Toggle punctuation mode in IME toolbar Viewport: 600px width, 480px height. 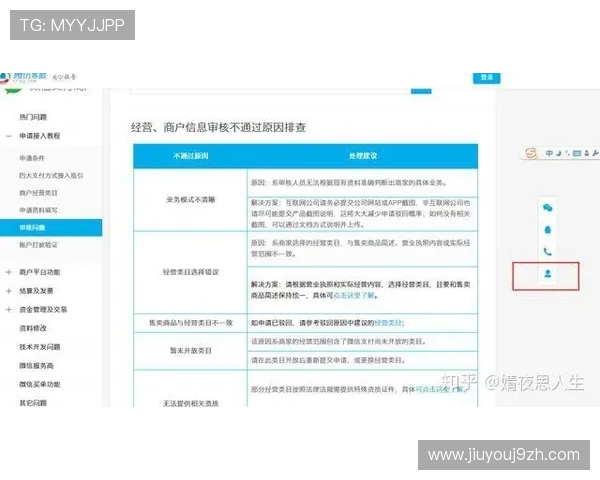coord(567,153)
